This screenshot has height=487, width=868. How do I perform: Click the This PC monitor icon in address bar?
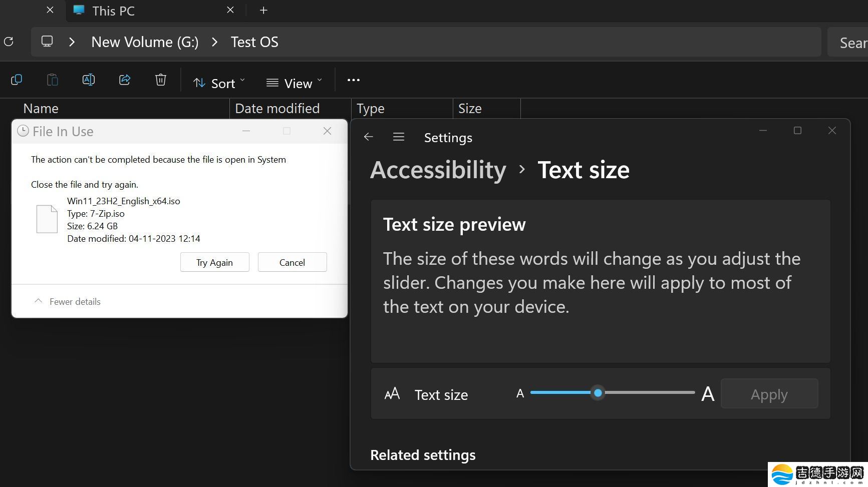[x=47, y=42]
